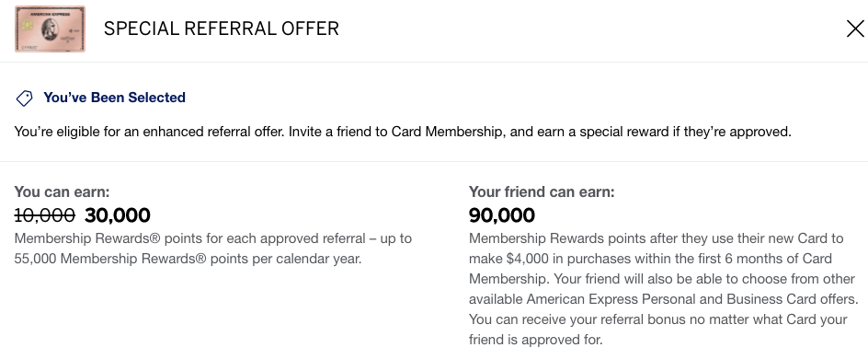Click the crossed-out 10,000 points value
The image size is (868, 359).
(x=45, y=215)
